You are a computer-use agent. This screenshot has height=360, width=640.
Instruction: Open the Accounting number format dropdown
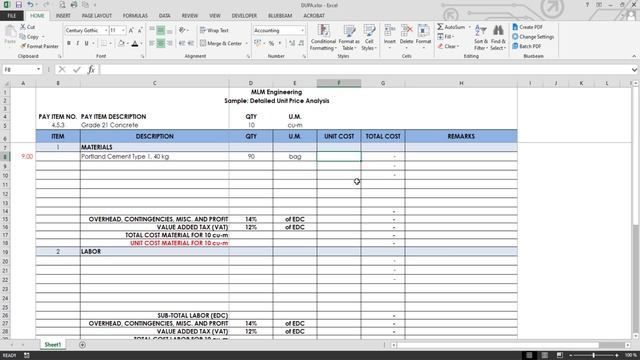302,31
